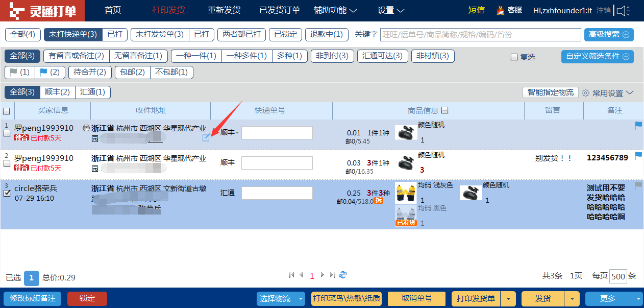Click the 智能指定物流 button

pos(551,92)
